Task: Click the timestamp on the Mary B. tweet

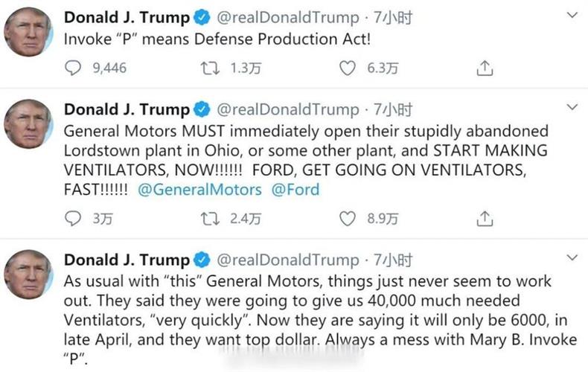Action: pyautogui.click(x=393, y=260)
